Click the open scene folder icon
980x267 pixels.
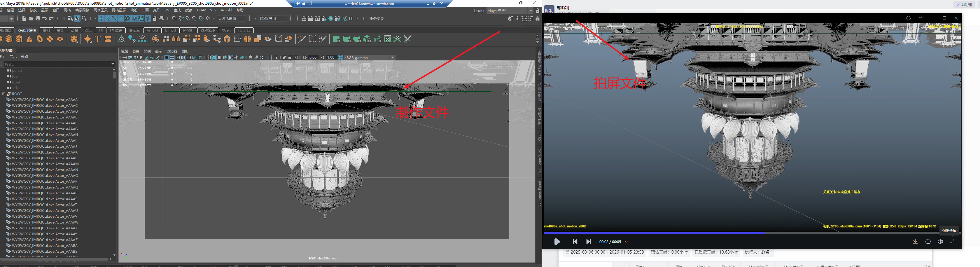click(x=31, y=19)
